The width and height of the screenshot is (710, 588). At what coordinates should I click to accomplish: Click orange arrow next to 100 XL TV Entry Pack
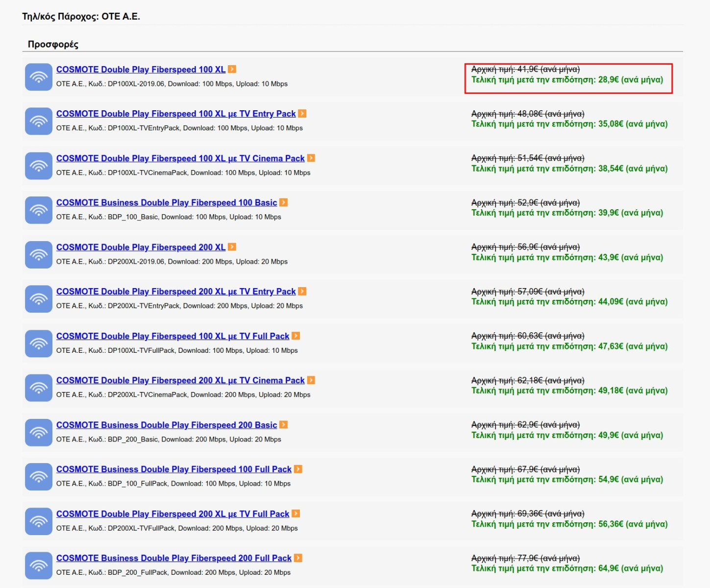302,113
